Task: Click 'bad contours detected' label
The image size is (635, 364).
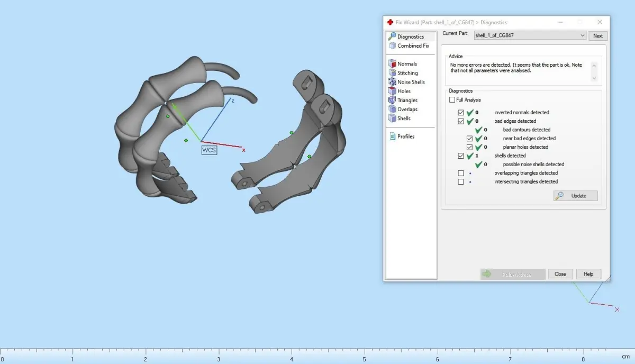Action: click(x=527, y=130)
